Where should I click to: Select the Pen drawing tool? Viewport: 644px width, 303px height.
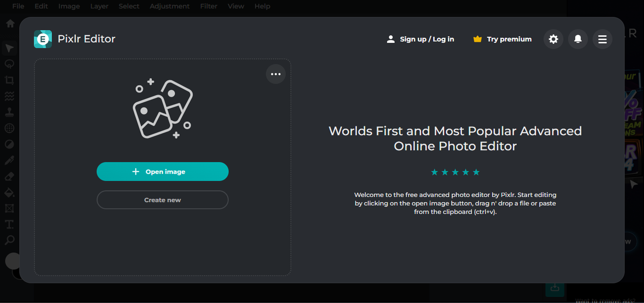pyautogui.click(x=10, y=161)
